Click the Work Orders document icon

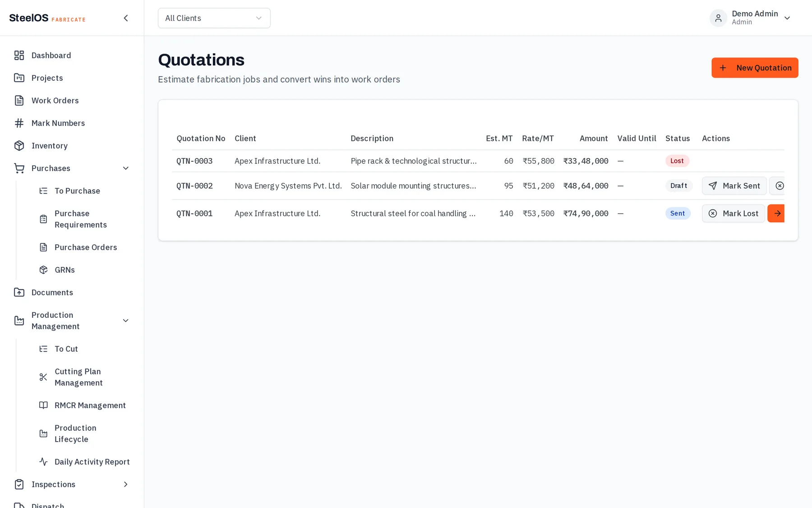pyautogui.click(x=19, y=100)
